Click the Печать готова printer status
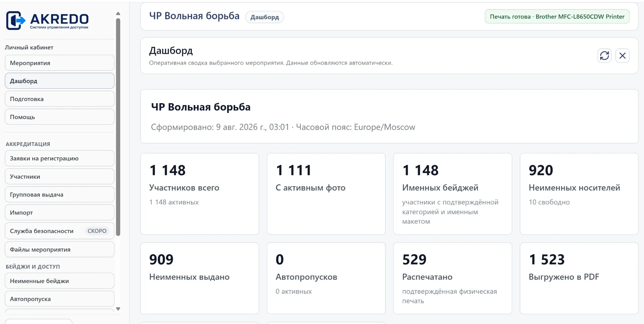Image resolution: width=644 pixels, height=324 pixels. [557, 17]
